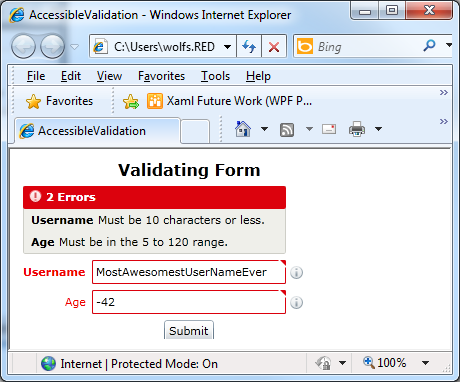
Task: Click the Favorites star button
Action: point(59,101)
